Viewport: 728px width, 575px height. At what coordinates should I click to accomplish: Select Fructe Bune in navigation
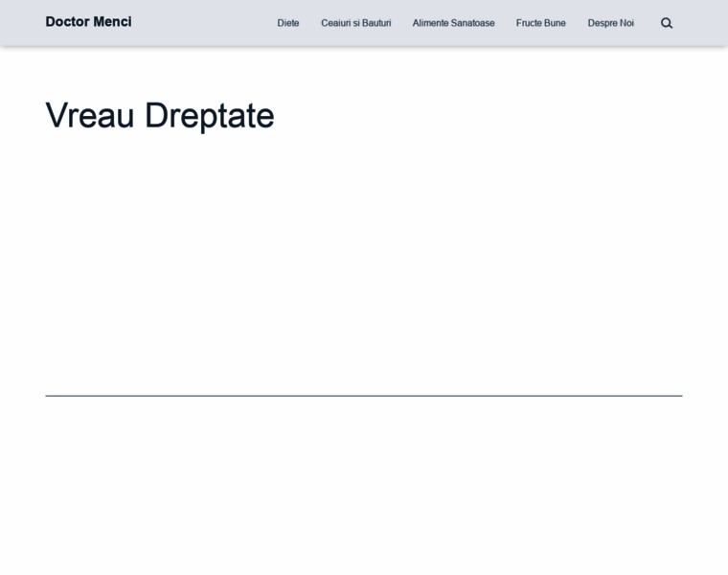pos(540,23)
